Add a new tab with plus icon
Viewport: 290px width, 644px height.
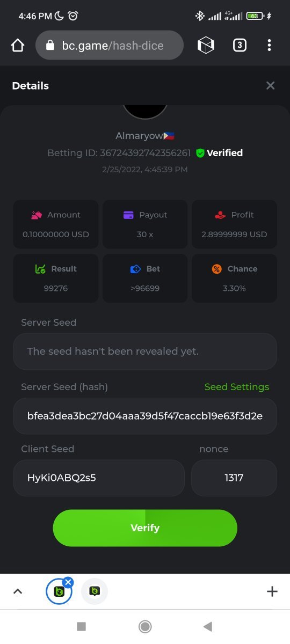point(272,591)
